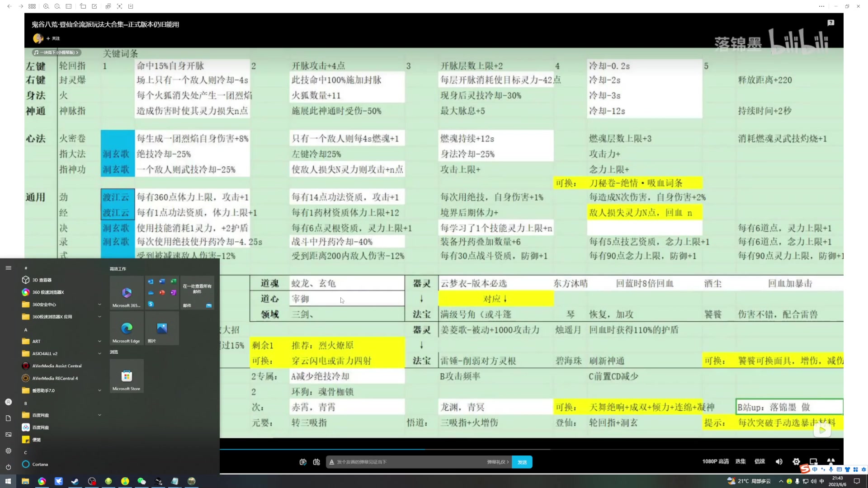Open the video player settings gear
Viewport: 868px width, 488px height.
tap(796, 461)
